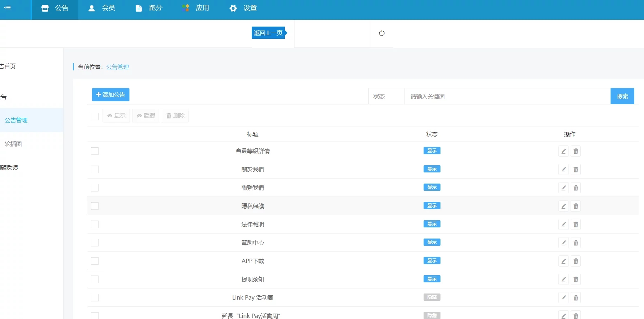The image size is (644, 319).
Task: Open the 会员 top menu
Action: (102, 8)
